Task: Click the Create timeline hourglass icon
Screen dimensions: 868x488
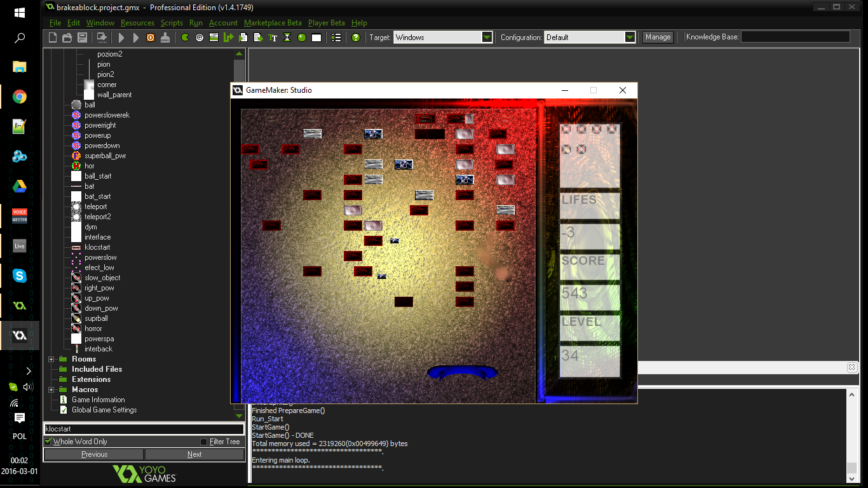Action: (287, 37)
